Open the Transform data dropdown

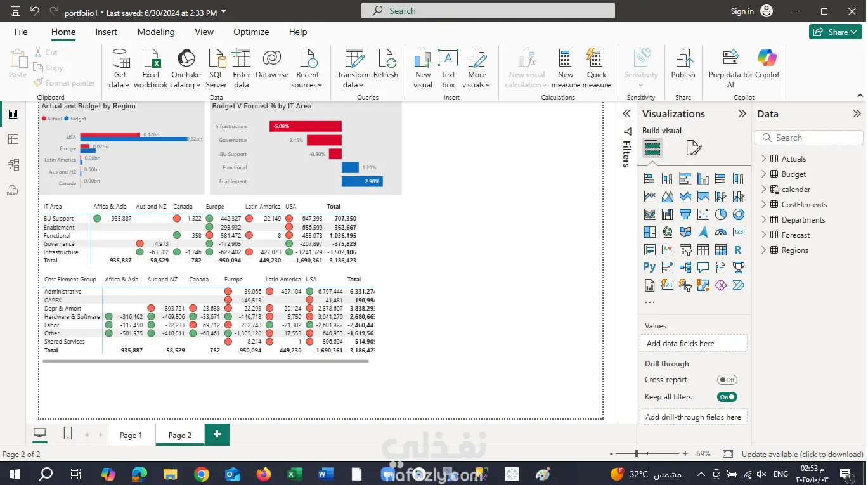(x=354, y=68)
